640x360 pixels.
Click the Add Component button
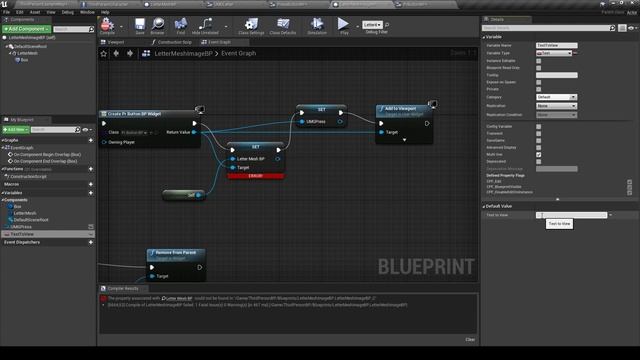tap(26, 29)
